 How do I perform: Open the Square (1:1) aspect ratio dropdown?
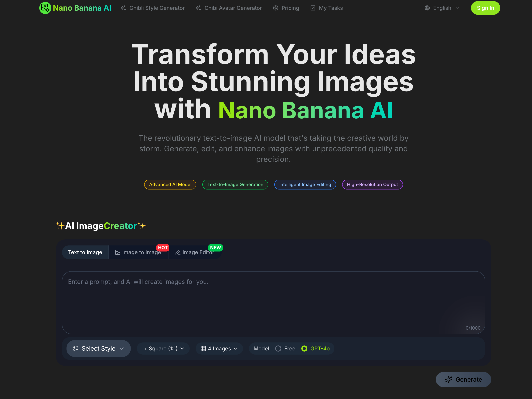coord(163,349)
